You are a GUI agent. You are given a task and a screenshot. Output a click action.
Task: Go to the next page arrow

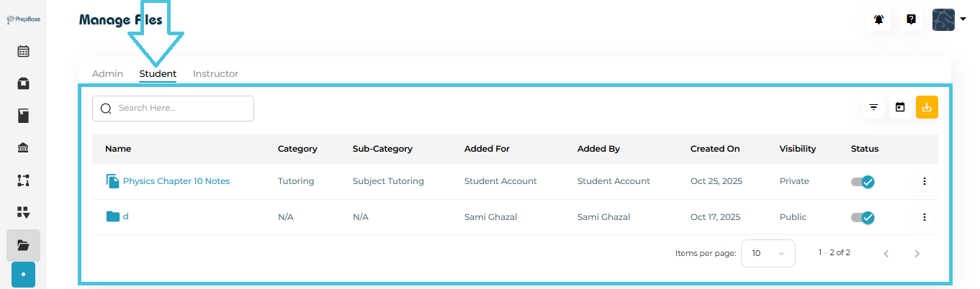point(917,253)
